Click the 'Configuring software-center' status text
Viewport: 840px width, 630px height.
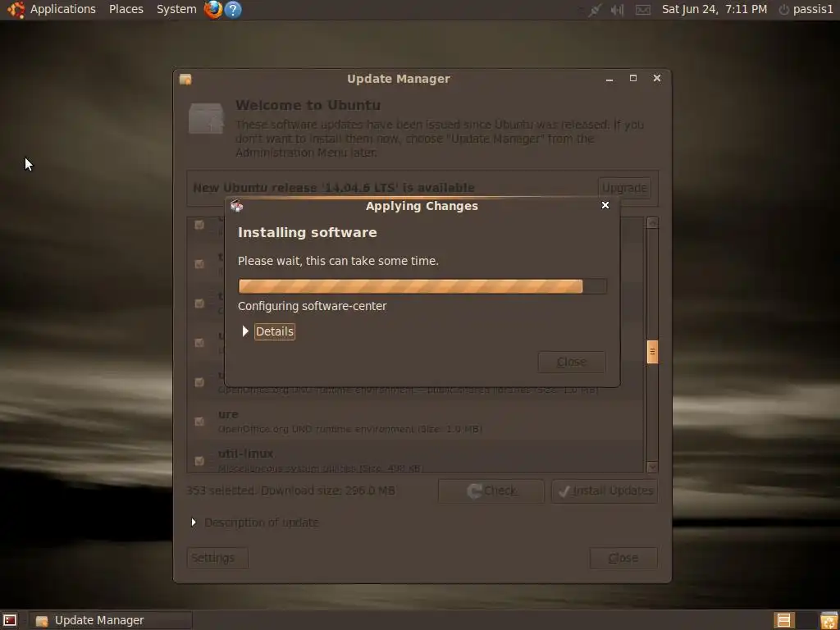click(313, 307)
